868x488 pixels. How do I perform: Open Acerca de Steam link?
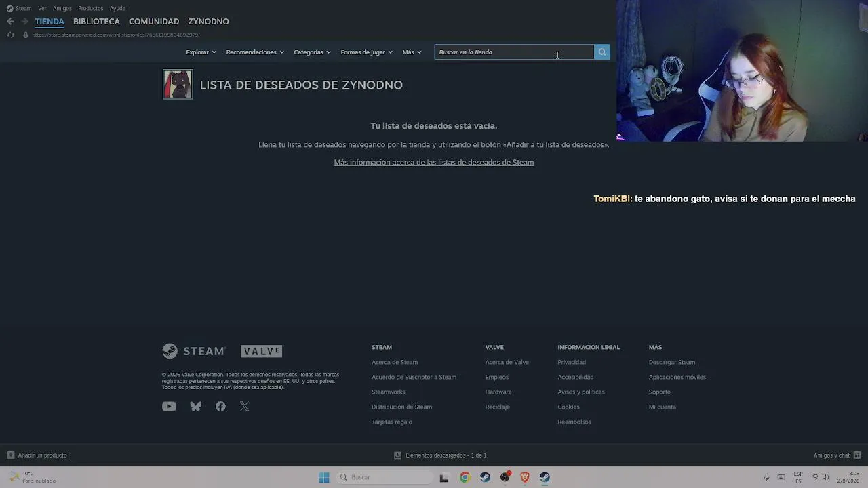pos(395,362)
